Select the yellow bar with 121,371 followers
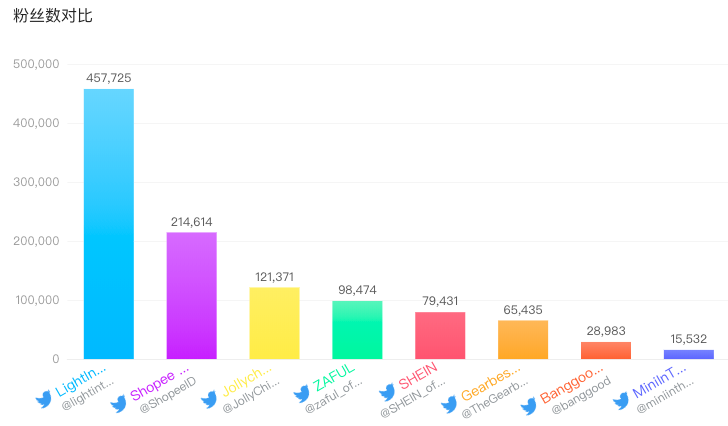Screen dimensions: 728x426 (x=274, y=323)
